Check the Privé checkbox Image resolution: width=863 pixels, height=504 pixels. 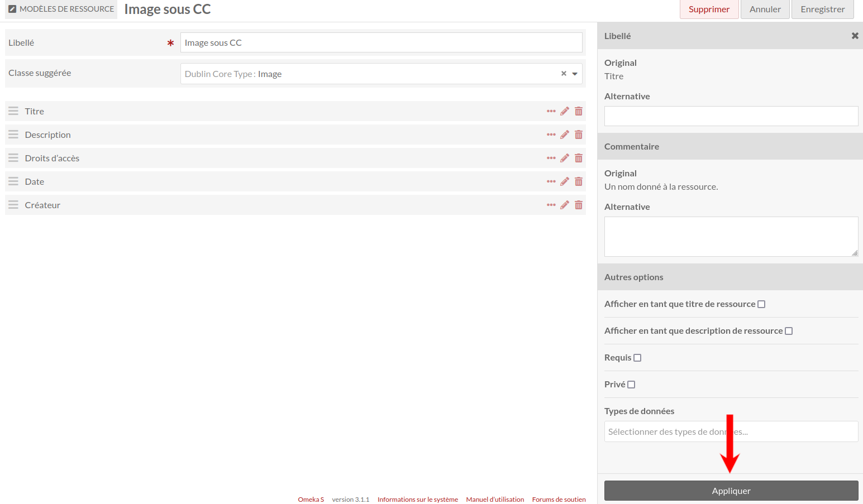(631, 385)
